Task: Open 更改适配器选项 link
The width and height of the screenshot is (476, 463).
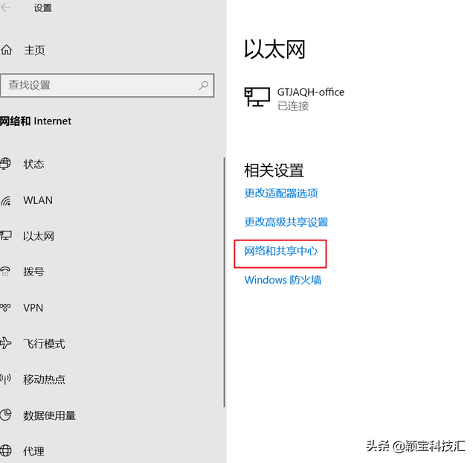Action: click(x=281, y=194)
